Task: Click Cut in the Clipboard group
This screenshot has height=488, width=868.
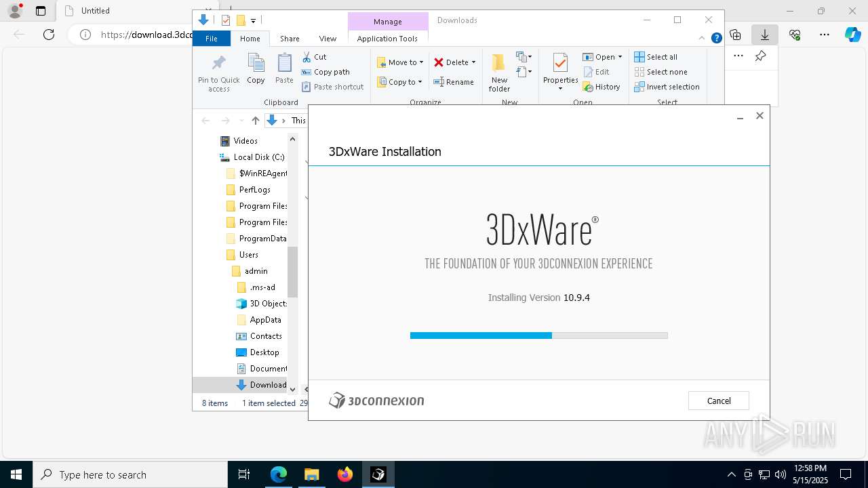Action: (x=314, y=57)
